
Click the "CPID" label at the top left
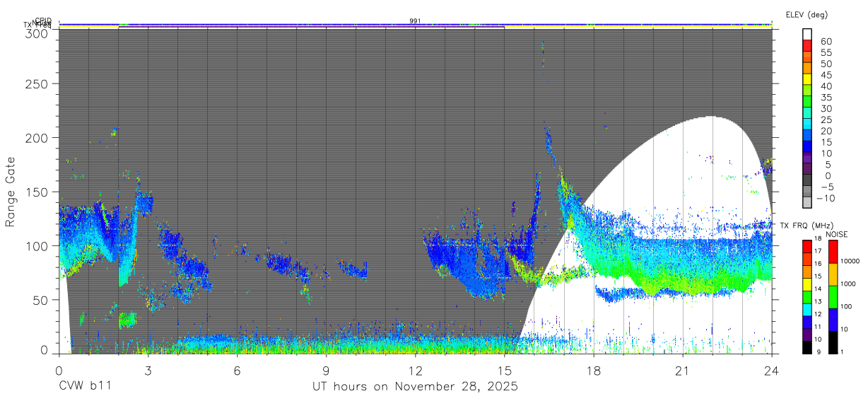[x=43, y=21]
